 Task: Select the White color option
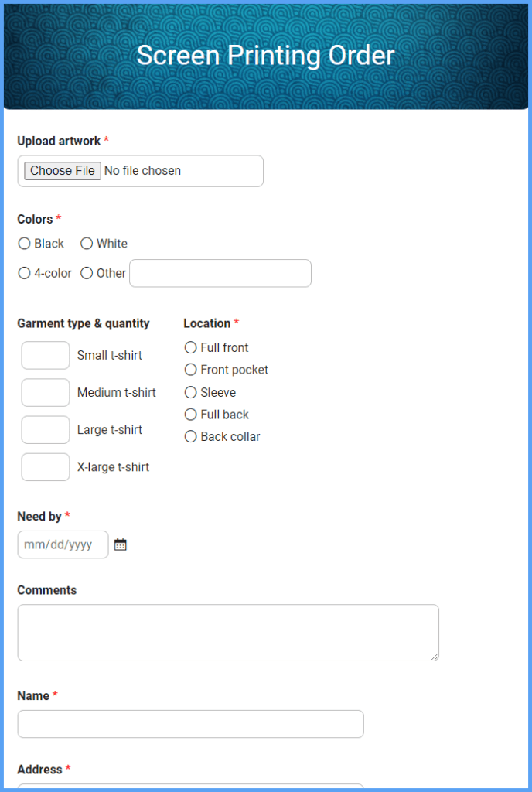pos(87,244)
